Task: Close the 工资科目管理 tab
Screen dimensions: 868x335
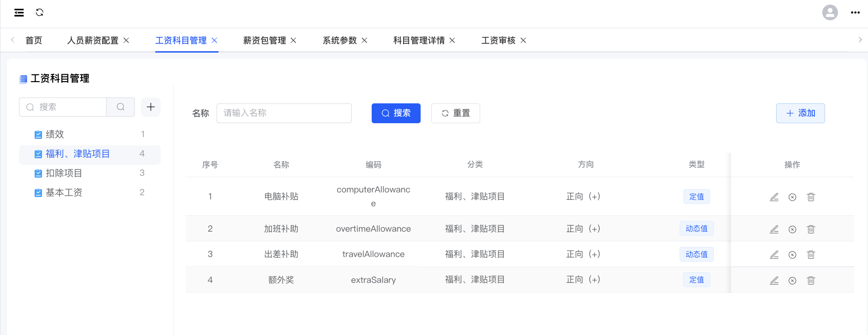Action: (214, 41)
